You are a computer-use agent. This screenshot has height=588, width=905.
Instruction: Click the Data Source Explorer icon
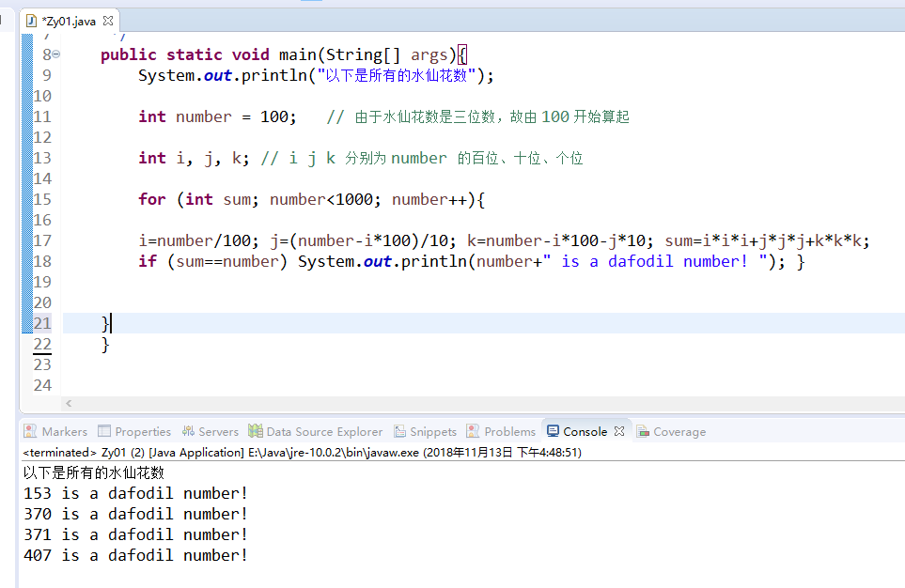(x=256, y=430)
